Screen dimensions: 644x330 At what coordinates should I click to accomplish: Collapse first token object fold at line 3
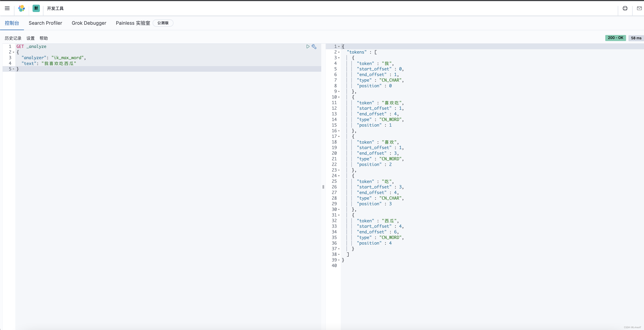point(339,58)
